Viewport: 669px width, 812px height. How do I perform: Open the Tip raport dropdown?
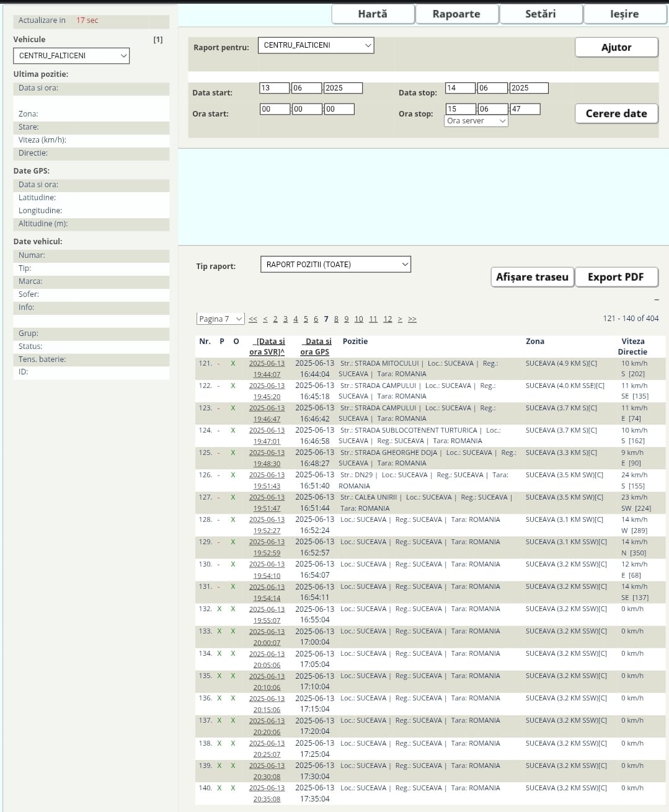click(x=335, y=265)
